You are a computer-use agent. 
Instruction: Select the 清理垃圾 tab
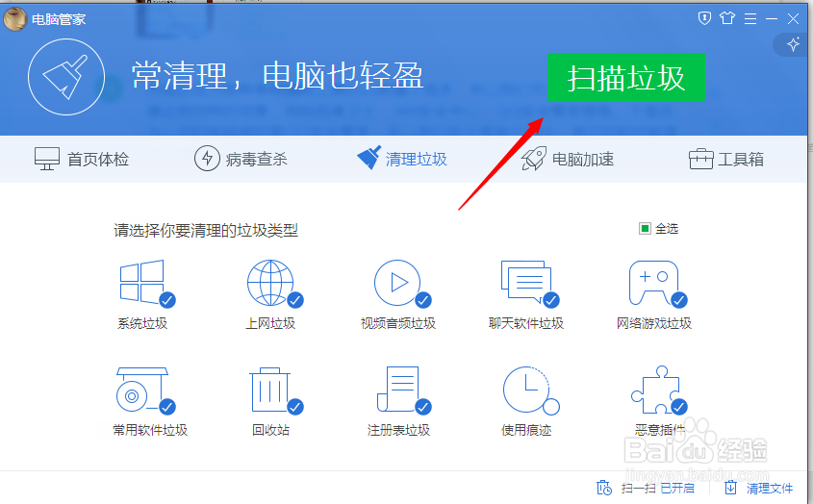pyautogui.click(x=402, y=158)
